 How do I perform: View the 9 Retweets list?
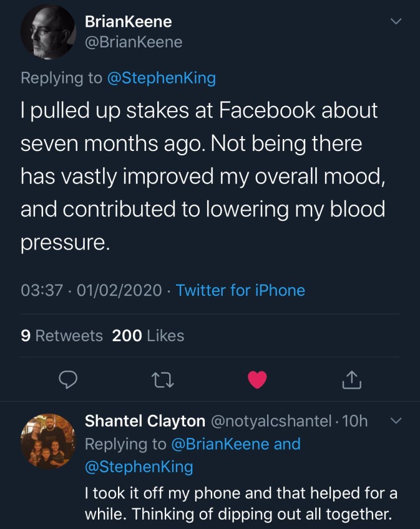62,336
